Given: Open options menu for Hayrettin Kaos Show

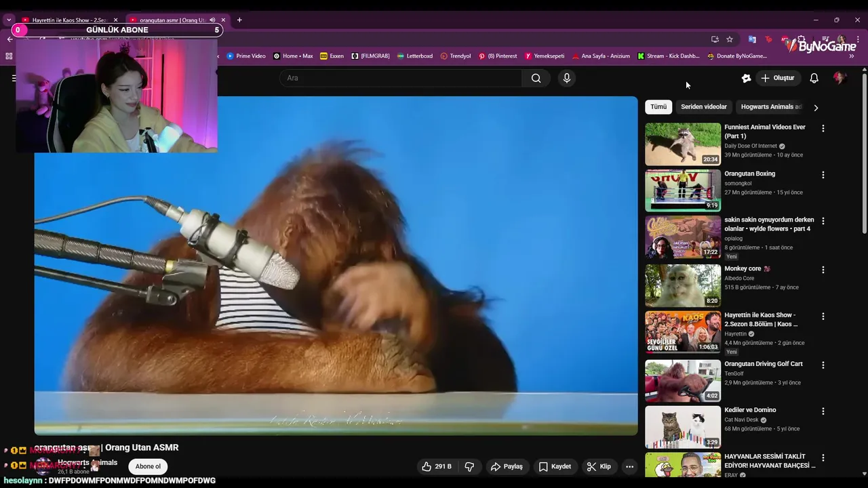Looking at the screenshot, I should pyautogui.click(x=823, y=317).
